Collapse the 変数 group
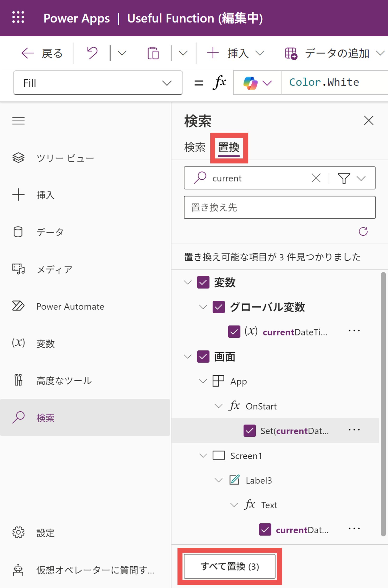This screenshot has height=588, width=388. click(188, 282)
